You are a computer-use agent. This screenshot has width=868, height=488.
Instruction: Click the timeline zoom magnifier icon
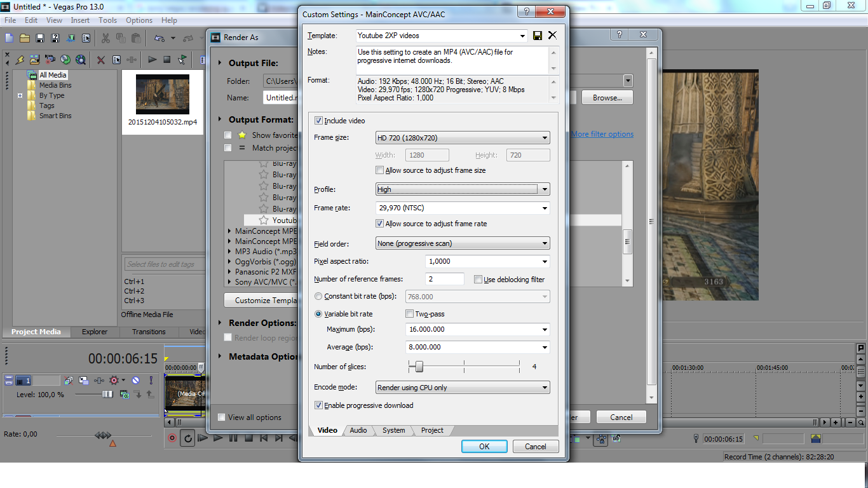pyautogui.click(x=861, y=422)
